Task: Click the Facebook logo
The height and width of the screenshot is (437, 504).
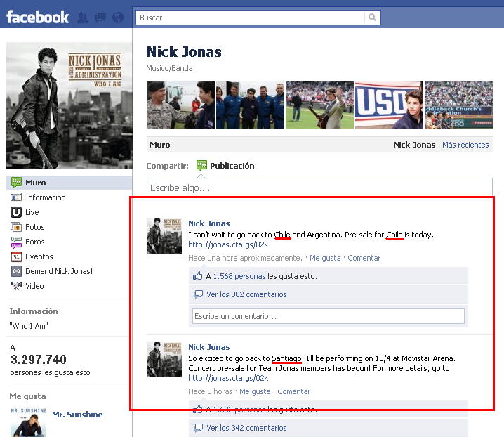Action: (37, 17)
